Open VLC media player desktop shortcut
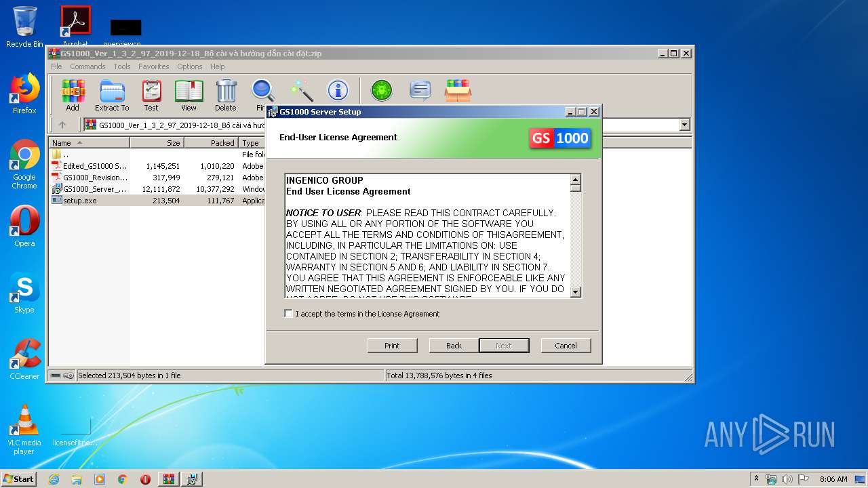This screenshot has height=488, width=868. pyautogui.click(x=24, y=430)
